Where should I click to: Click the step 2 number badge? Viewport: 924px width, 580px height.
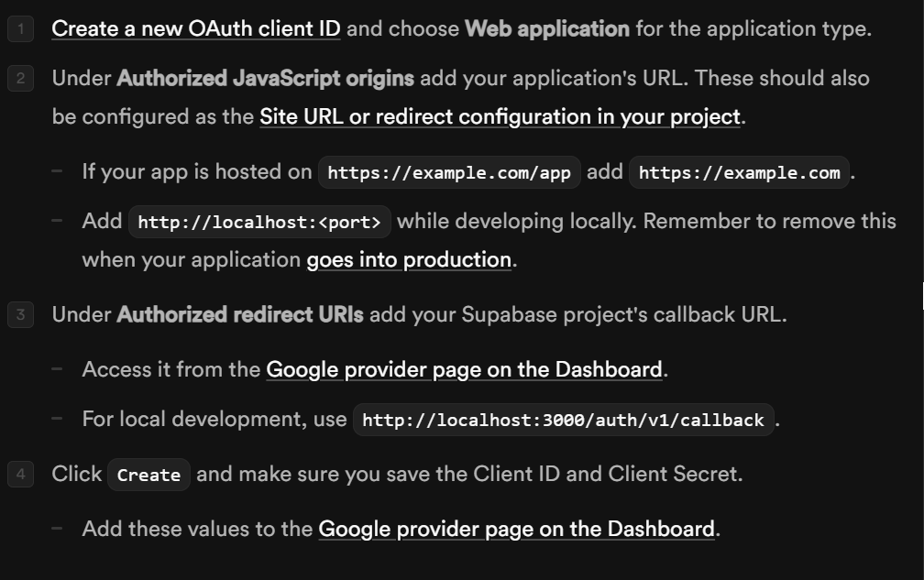click(x=20, y=79)
